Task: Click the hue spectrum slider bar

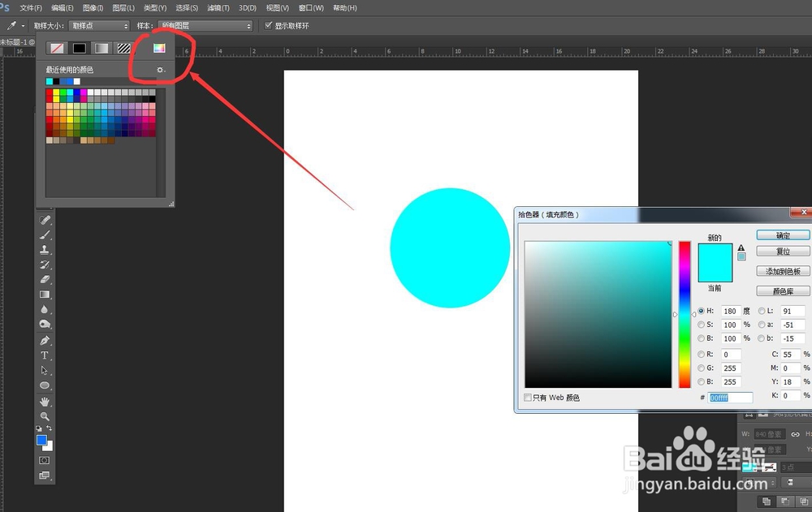Action: 685,314
